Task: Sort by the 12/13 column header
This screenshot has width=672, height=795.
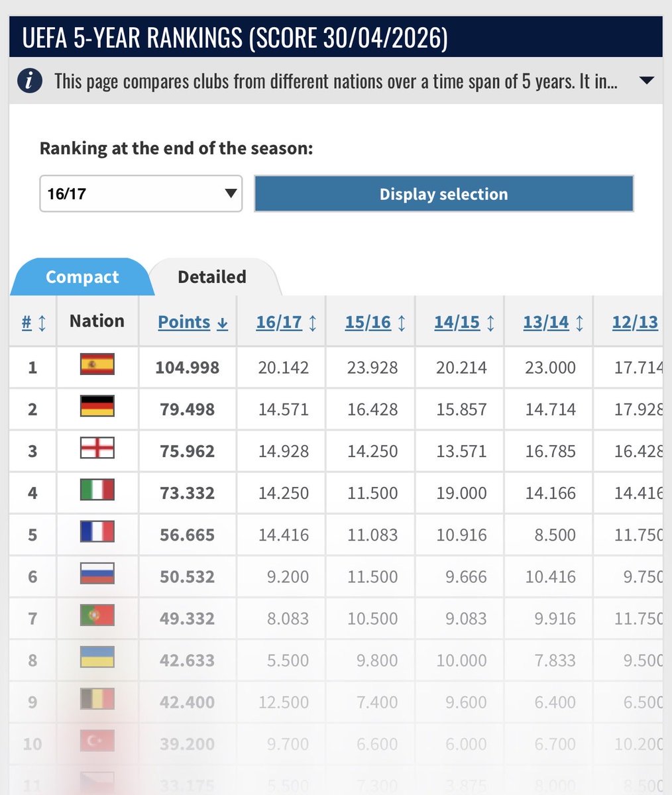Action: tap(636, 322)
